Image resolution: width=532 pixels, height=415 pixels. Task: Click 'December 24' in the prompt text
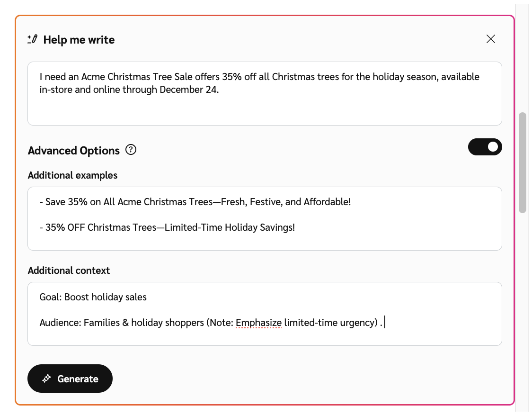click(188, 90)
